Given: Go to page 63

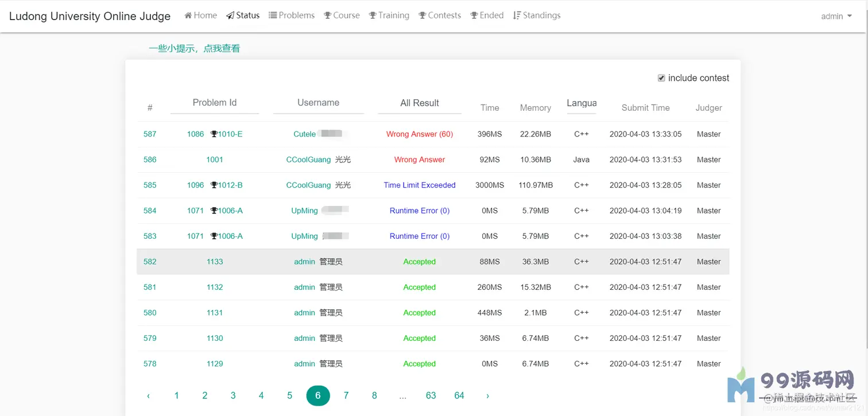Looking at the screenshot, I should click(x=431, y=396).
